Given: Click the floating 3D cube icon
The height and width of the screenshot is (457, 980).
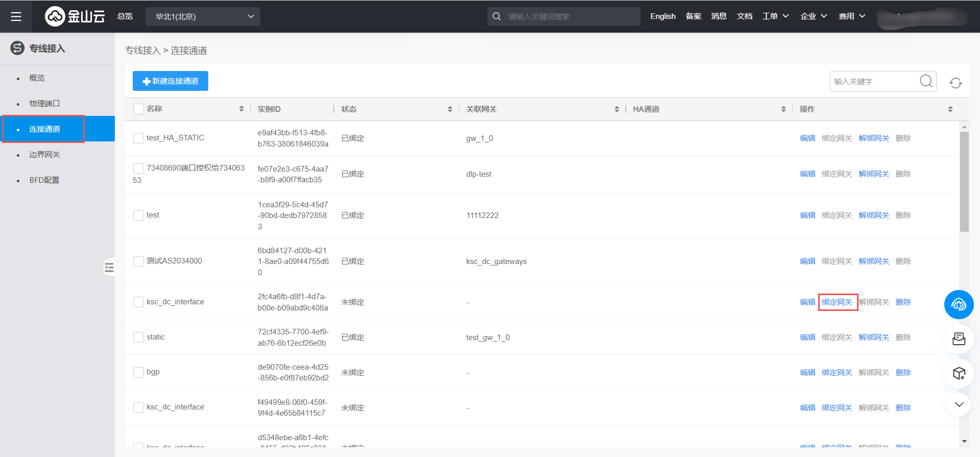Looking at the screenshot, I should [x=959, y=373].
